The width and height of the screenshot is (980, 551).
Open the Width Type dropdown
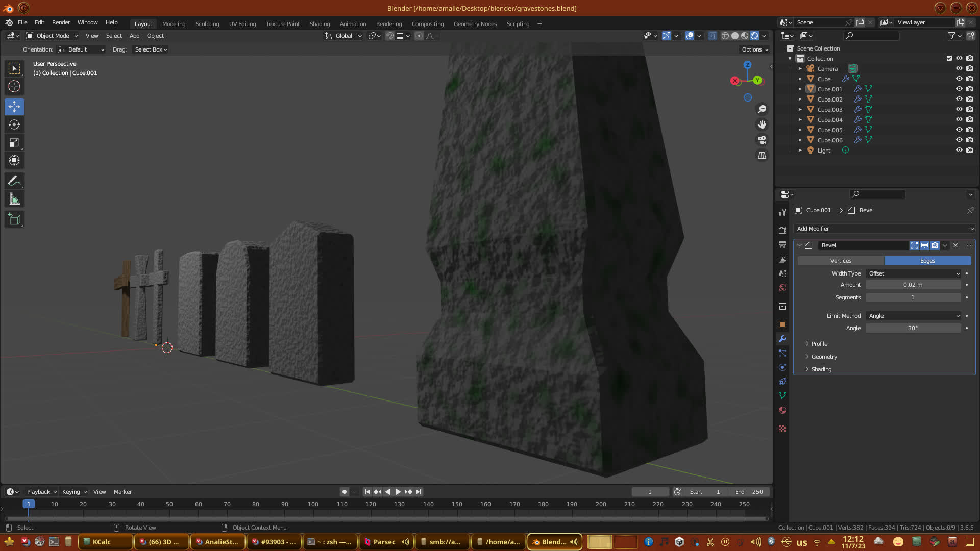point(913,273)
